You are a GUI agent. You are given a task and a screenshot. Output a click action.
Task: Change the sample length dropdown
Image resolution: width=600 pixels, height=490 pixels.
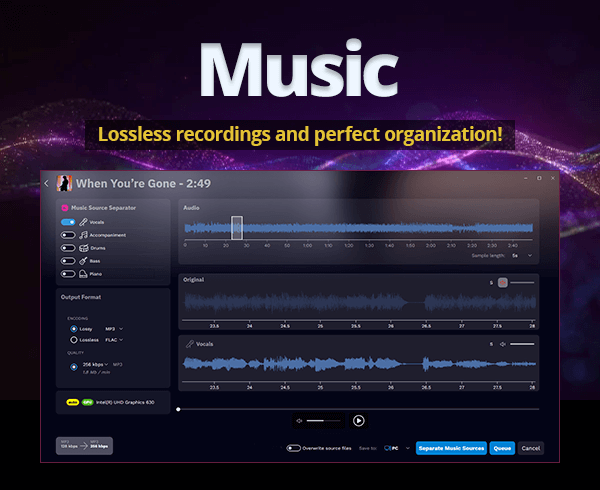(522, 255)
